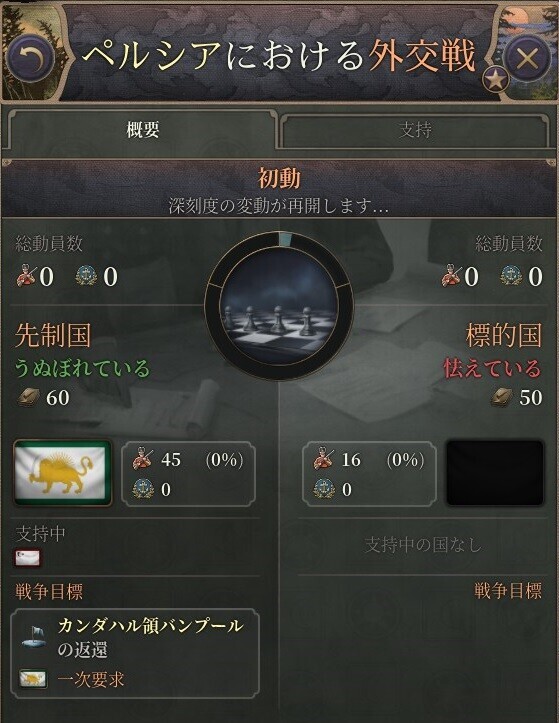Switch to the 概要 tab
Screen dimensions: 559x723
[143, 130]
